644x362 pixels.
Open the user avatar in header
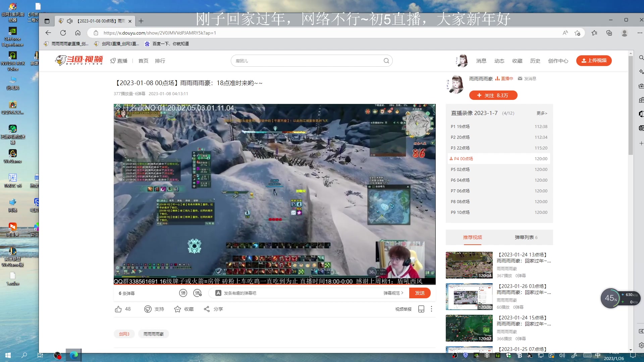pyautogui.click(x=462, y=61)
